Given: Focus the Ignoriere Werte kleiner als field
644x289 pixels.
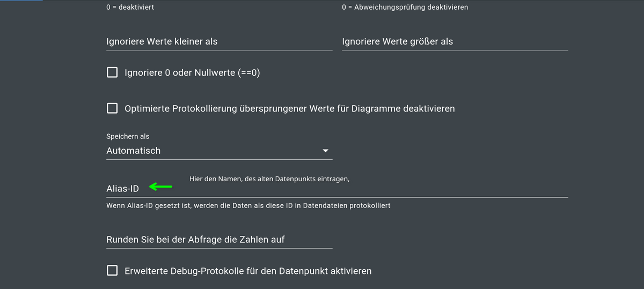Looking at the screenshot, I should tap(219, 42).
